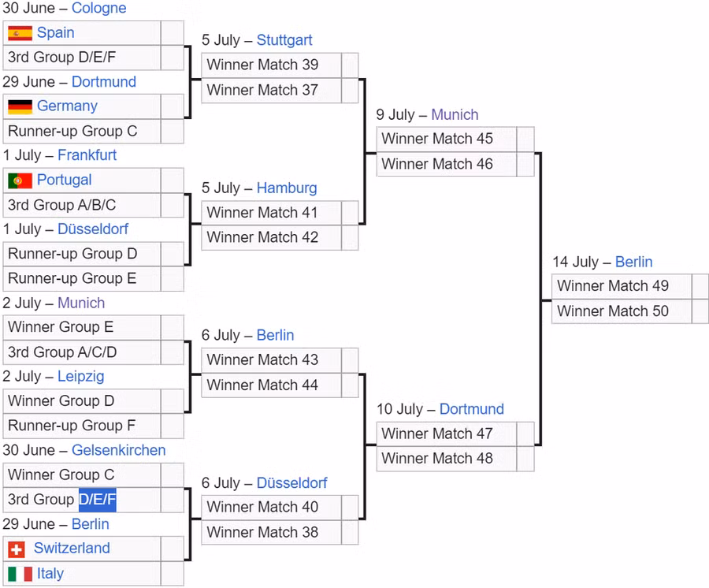The image size is (709, 588).
Task: Click Munich link for 9 July semifinal
Action: pyautogui.click(x=455, y=114)
